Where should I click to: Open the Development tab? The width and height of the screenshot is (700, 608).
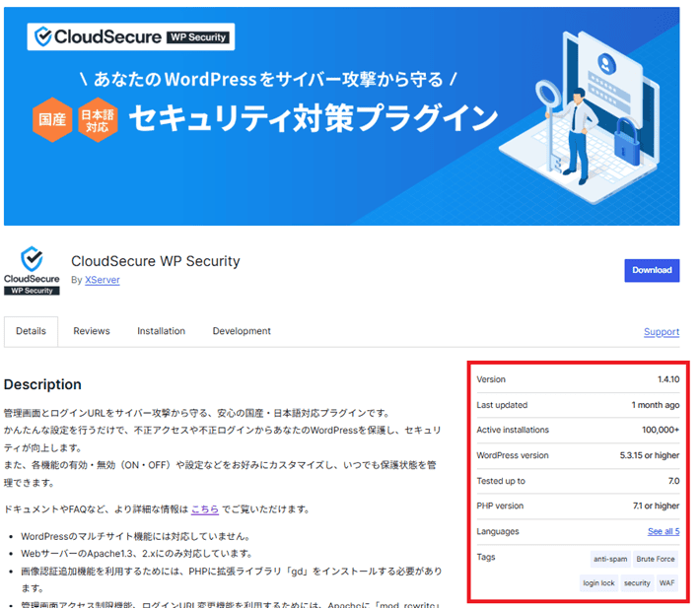(242, 331)
